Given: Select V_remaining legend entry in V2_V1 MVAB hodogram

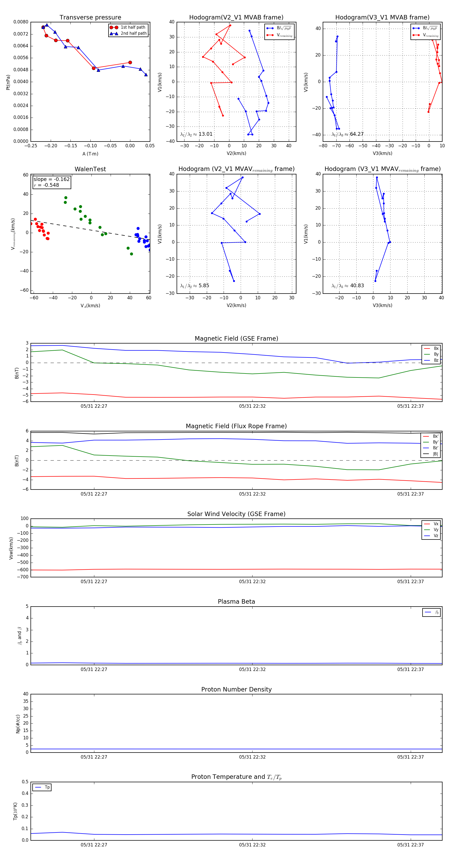Looking at the screenshot, I should (279, 35).
